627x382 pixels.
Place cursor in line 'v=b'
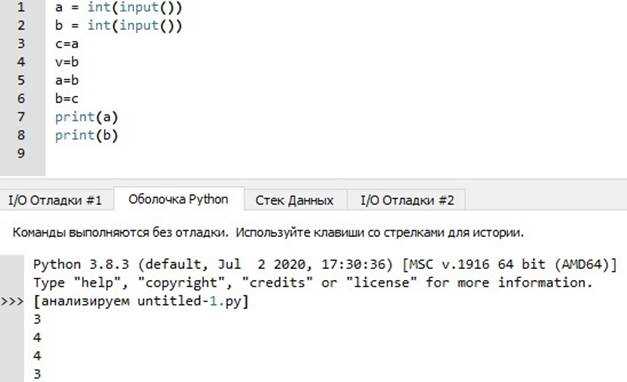coord(67,62)
